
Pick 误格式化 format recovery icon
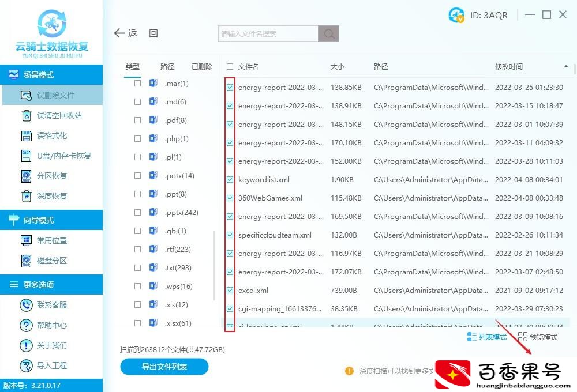click(26, 135)
